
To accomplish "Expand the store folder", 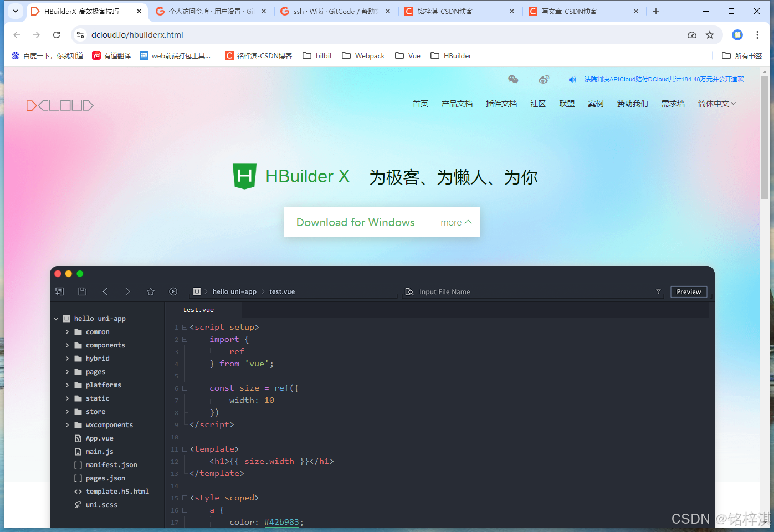I will 68,412.
